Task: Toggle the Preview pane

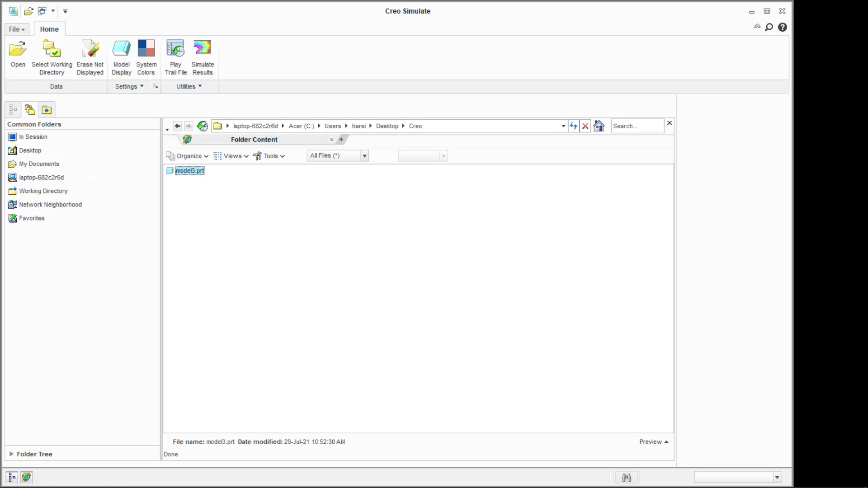Action: pos(653,442)
